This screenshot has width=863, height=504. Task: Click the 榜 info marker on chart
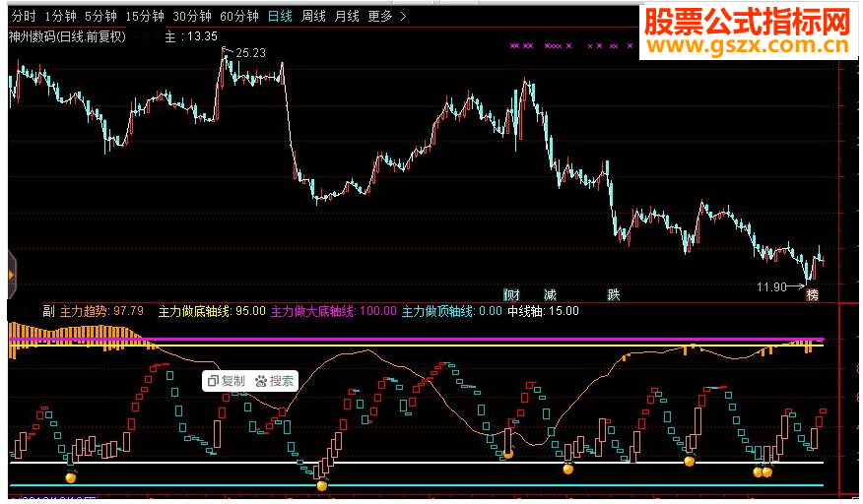coord(813,295)
